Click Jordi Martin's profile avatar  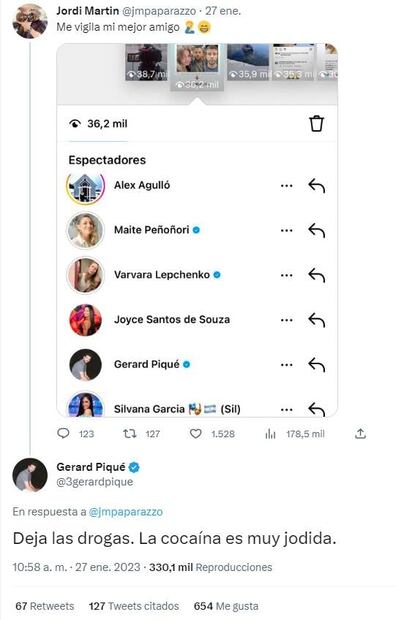point(30,21)
